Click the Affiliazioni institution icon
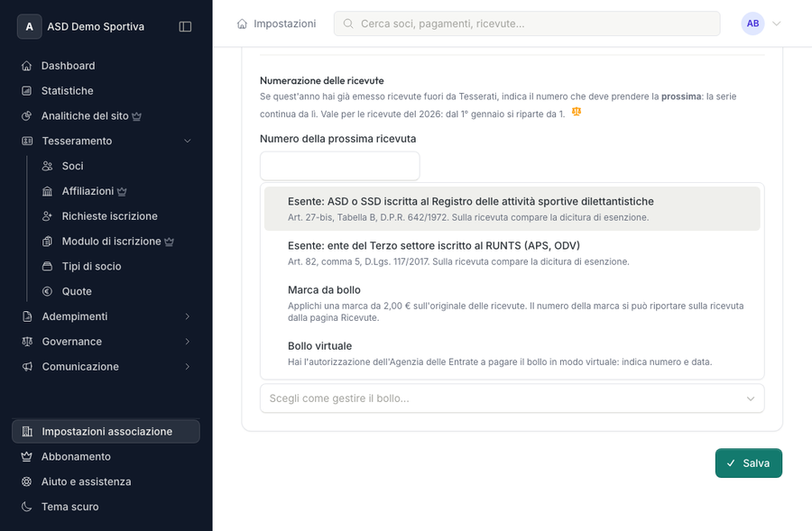This screenshot has height=531, width=812. pos(47,191)
